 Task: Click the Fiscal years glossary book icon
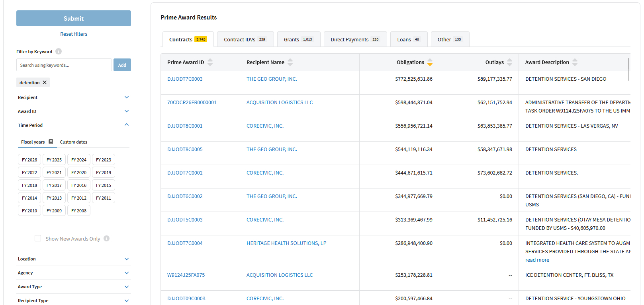tap(51, 142)
